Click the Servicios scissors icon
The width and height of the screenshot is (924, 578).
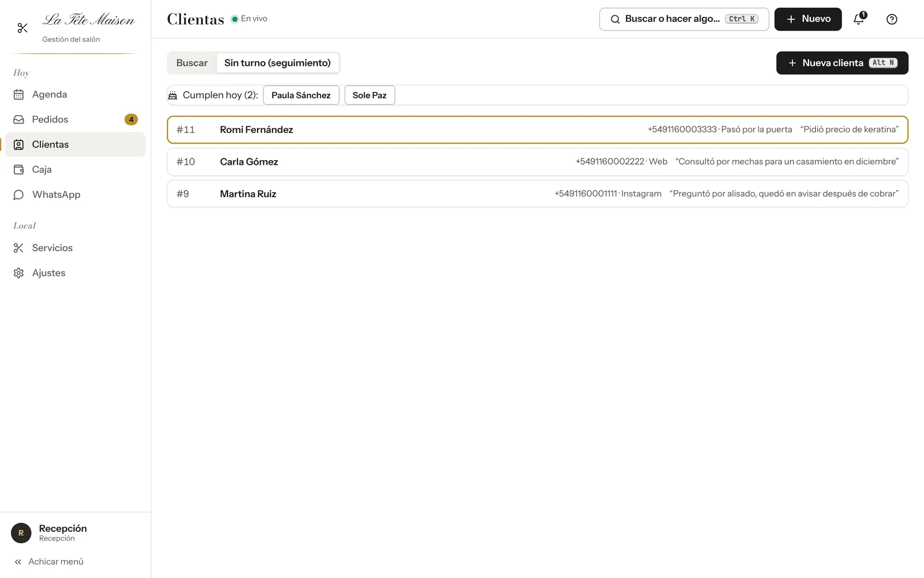pos(18,248)
